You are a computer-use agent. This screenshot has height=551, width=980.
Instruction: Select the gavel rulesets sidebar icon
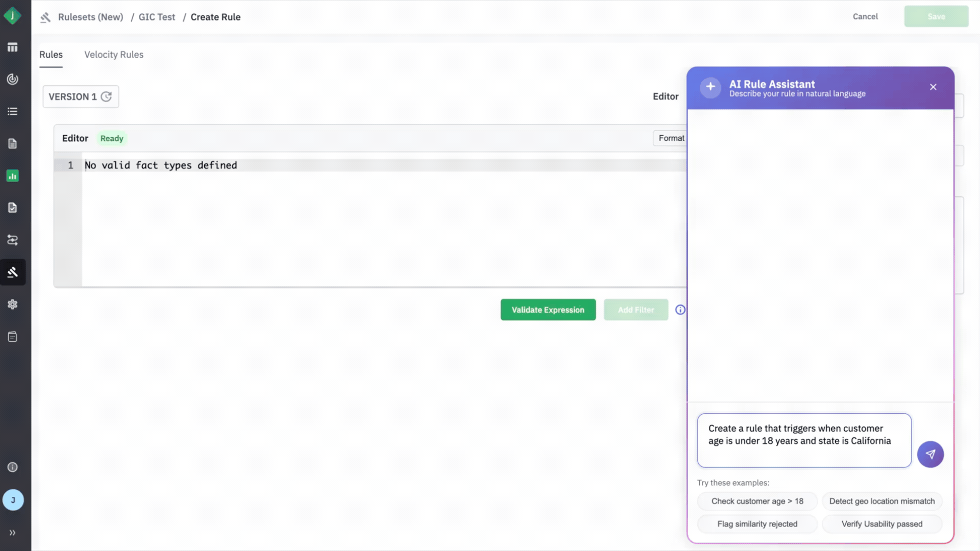(x=13, y=272)
